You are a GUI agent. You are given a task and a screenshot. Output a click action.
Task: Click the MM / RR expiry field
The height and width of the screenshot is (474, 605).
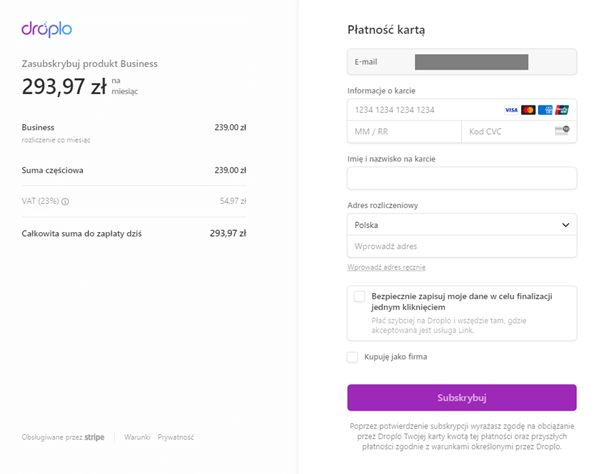404,132
